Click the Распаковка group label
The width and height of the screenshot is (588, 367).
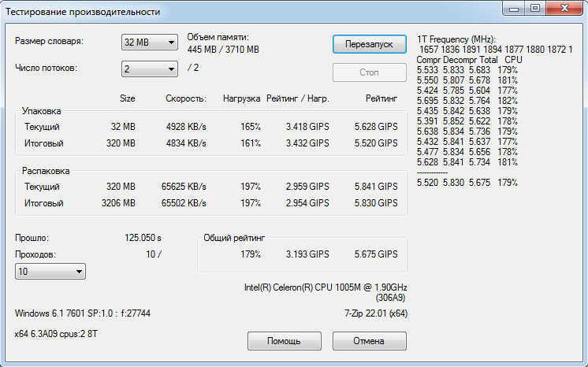[46, 170]
